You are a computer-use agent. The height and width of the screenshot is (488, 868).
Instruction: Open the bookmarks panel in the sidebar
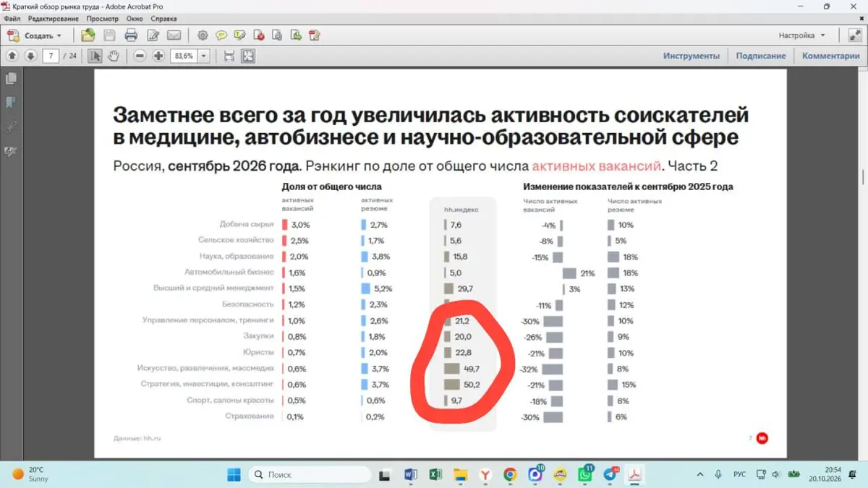pos(11,102)
